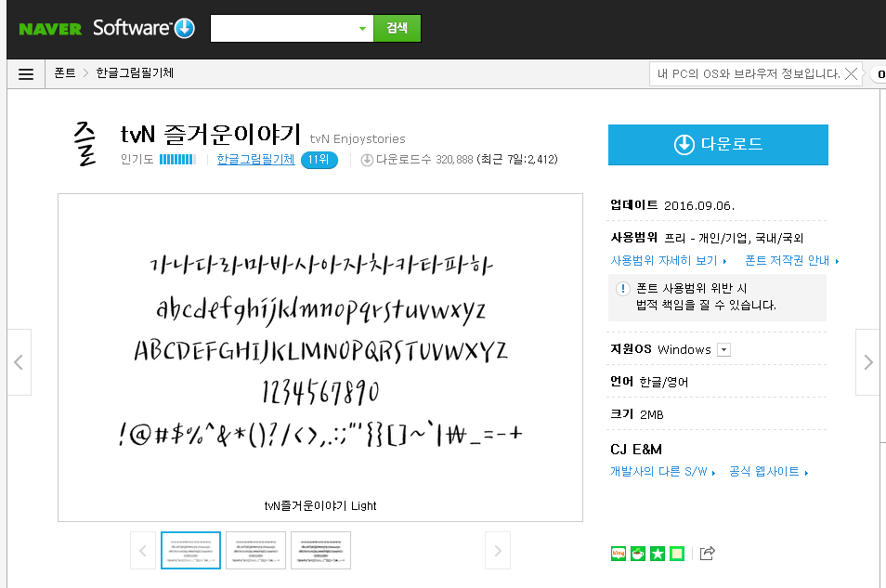Select the second preview thumbnail
886x588 pixels.
click(256, 550)
